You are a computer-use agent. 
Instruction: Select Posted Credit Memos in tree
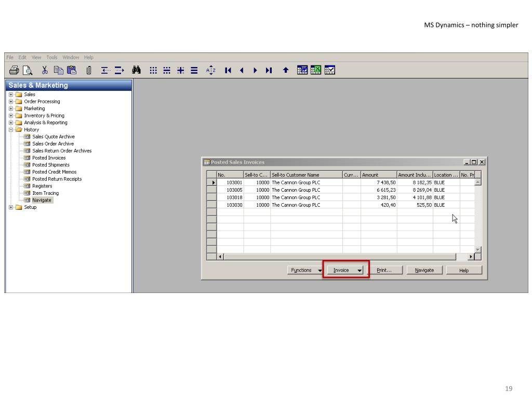[x=54, y=172]
